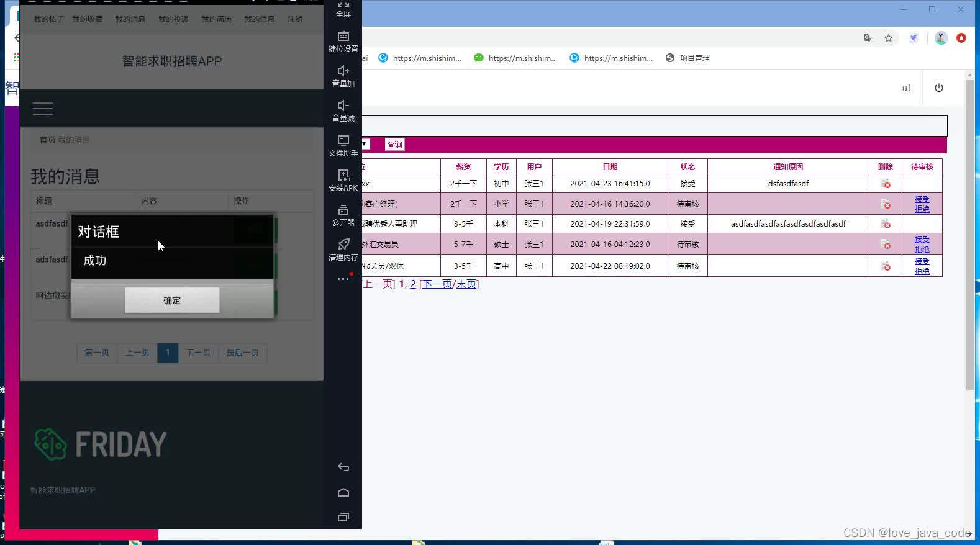
Task: Delete row dated 2021-04-16 04:12:23.0
Action: click(x=886, y=245)
